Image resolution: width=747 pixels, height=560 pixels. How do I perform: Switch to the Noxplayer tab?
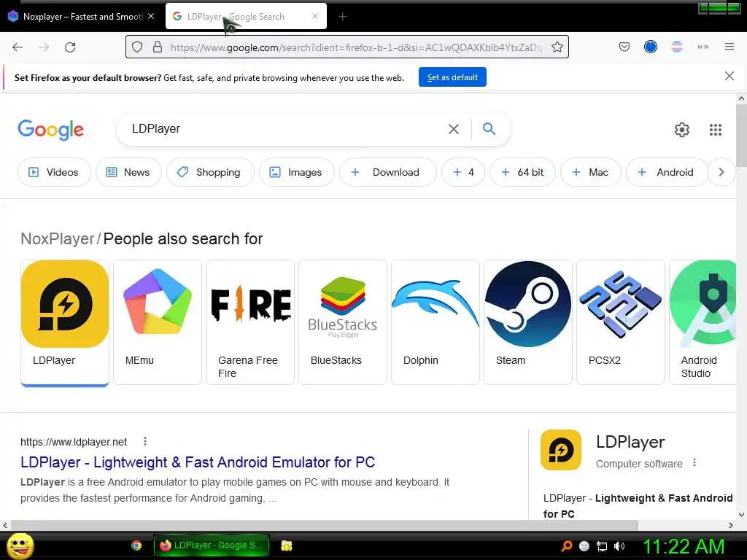81,16
